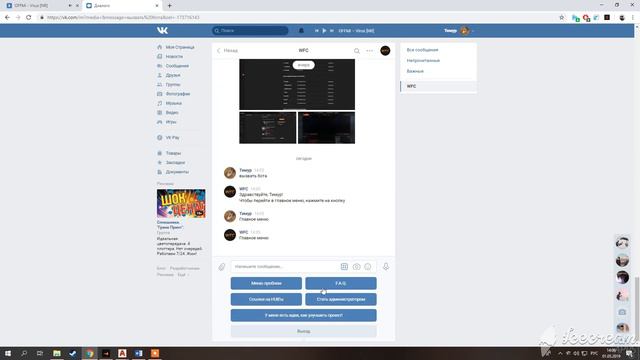Open the bottom-right screenshot attachment
Image resolution: width=640 pixels, height=360 pixels.
pyautogui.click(x=327, y=128)
